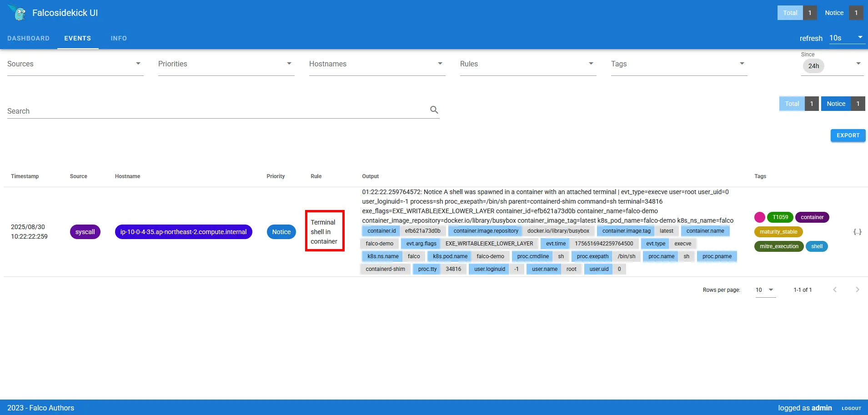Click the Rule column header
The height and width of the screenshot is (415, 868).
(x=316, y=176)
